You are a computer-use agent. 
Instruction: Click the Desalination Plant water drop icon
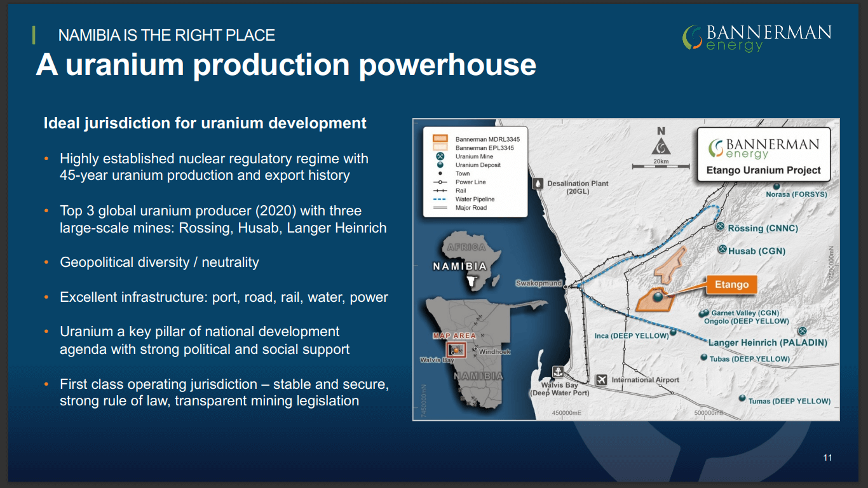tap(539, 184)
